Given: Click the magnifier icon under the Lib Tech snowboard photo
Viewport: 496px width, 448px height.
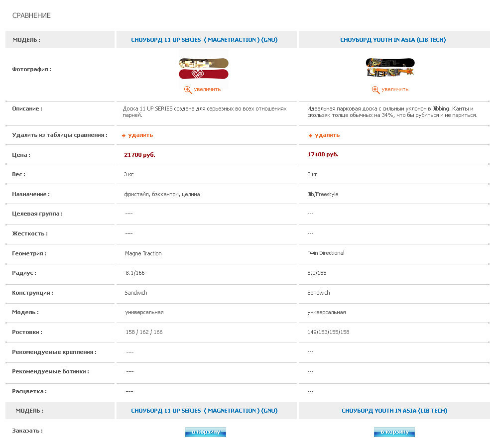Looking at the screenshot, I should [x=375, y=90].
